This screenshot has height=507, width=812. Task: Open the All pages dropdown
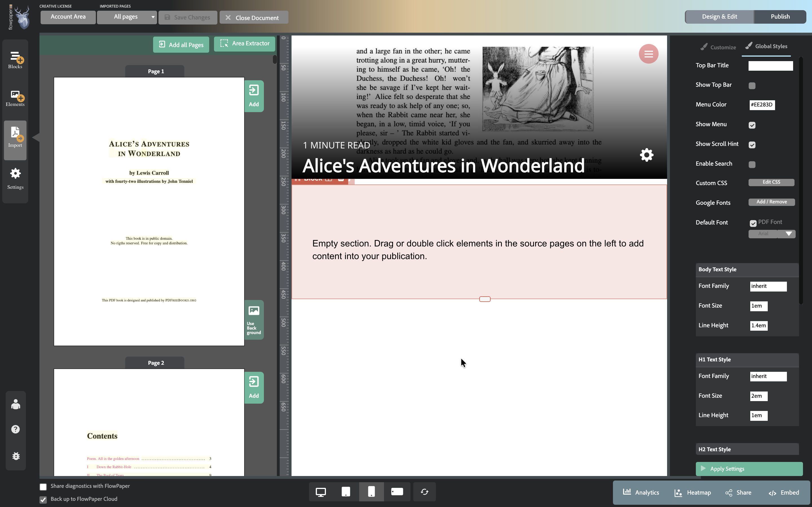tap(127, 17)
